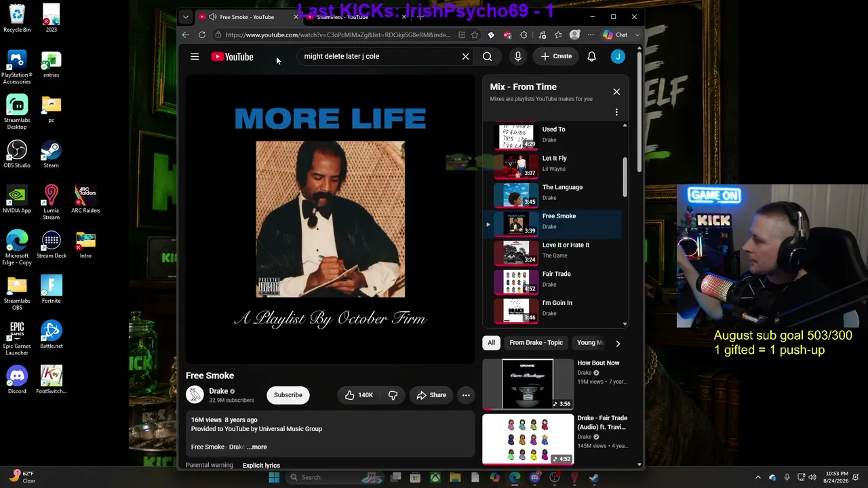
Task: Open a new browser tab
Action: 420,17
